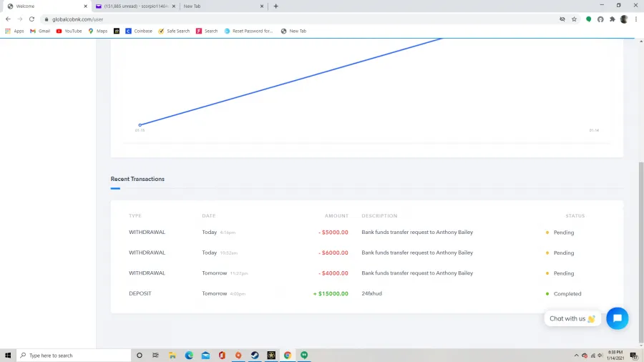Open the Chrome extensions puzzle icon

612,19
